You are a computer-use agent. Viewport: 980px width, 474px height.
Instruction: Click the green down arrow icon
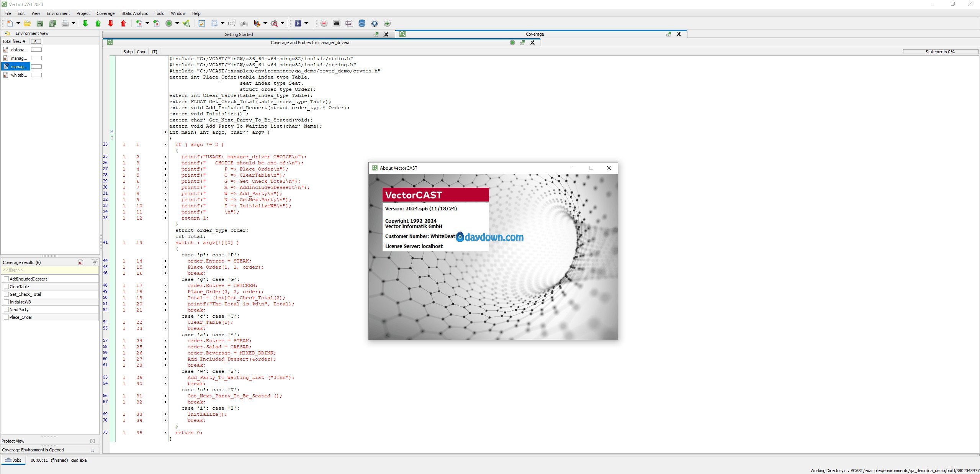click(85, 23)
